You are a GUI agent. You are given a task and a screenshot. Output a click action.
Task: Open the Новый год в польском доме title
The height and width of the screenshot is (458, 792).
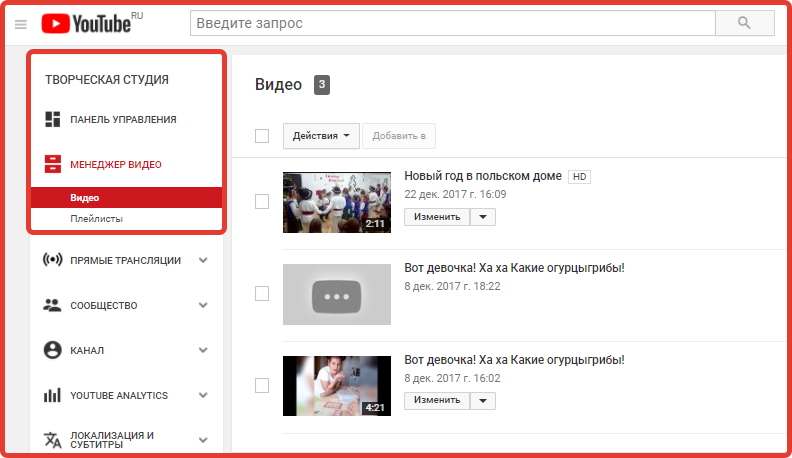tap(483, 176)
